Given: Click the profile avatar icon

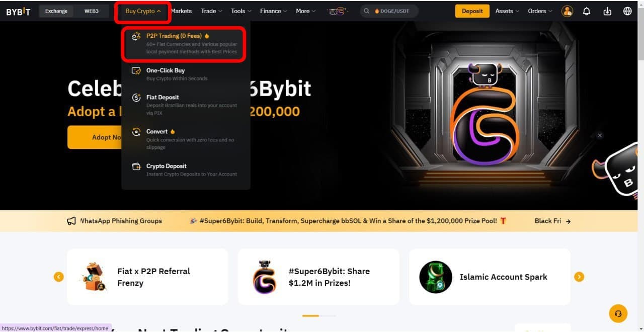Looking at the screenshot, I should click(x=567, y=11).
